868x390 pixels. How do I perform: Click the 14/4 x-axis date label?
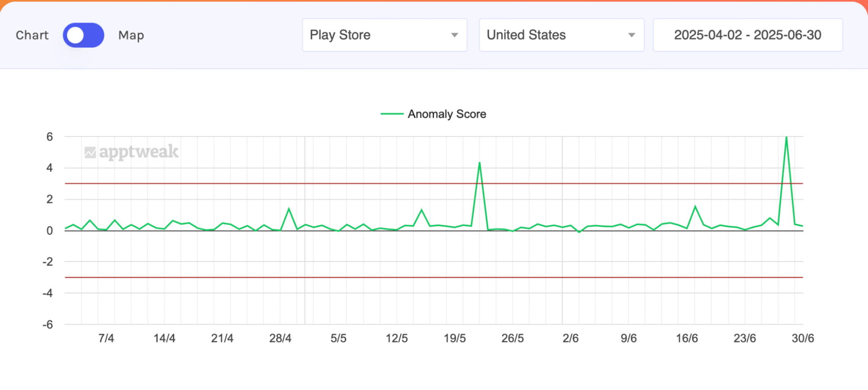click(164, 338)
